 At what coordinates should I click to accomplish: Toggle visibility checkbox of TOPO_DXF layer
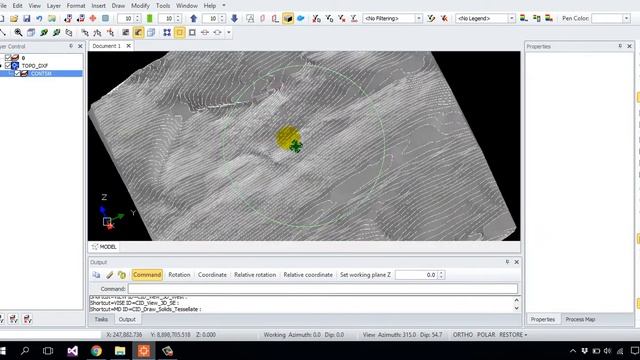tap(8, 65)
